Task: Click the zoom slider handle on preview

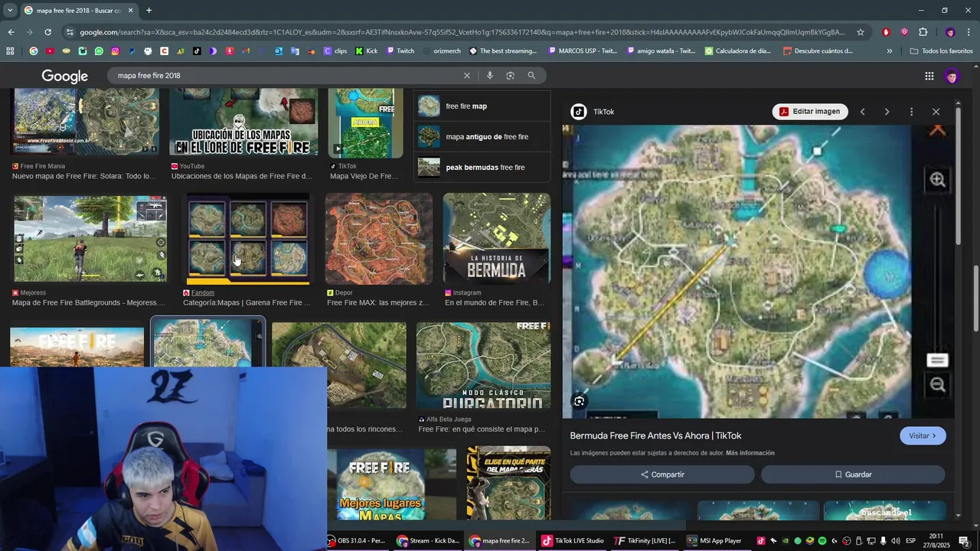Action: (937, 360)
